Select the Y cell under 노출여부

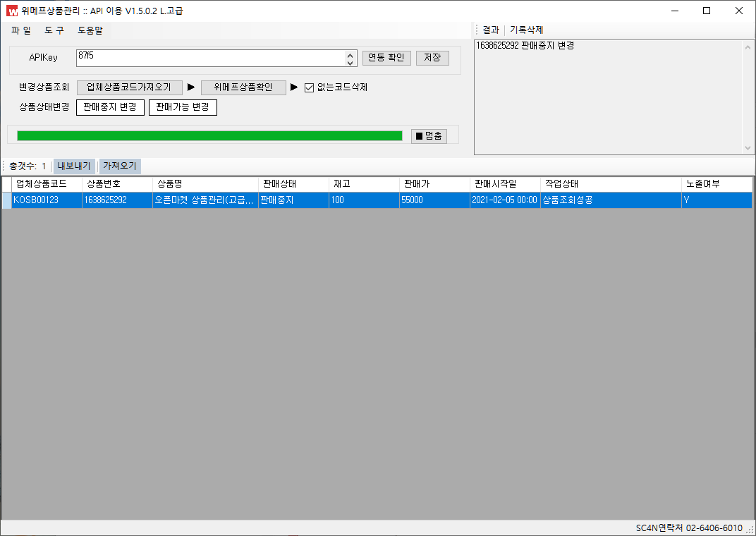pyautogui.click(x=717, y=200)
